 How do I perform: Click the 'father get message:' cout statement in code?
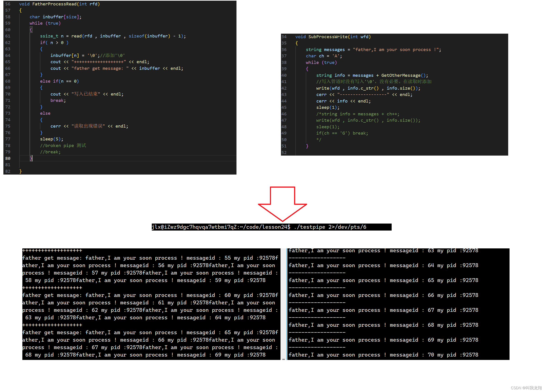coord(117,68)
